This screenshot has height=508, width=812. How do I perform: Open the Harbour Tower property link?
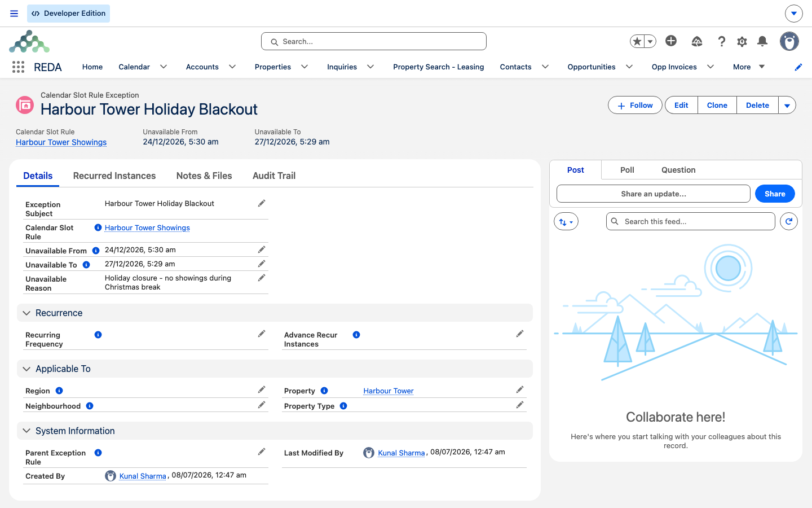389,391
